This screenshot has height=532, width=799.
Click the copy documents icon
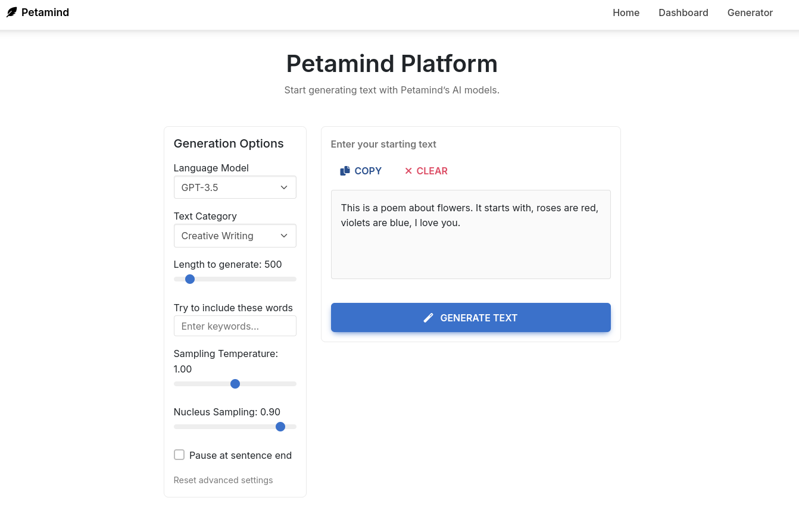coord(345,171)
